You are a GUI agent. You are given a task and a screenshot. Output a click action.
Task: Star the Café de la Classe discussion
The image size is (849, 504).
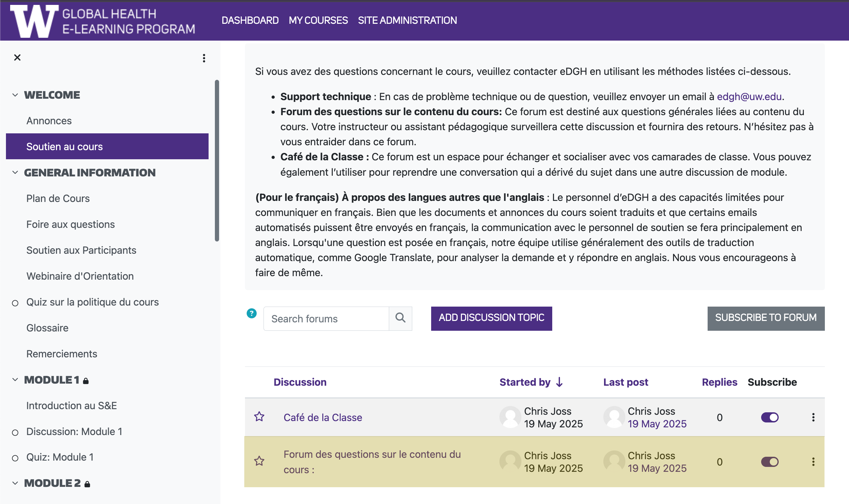tap(259, 417)
